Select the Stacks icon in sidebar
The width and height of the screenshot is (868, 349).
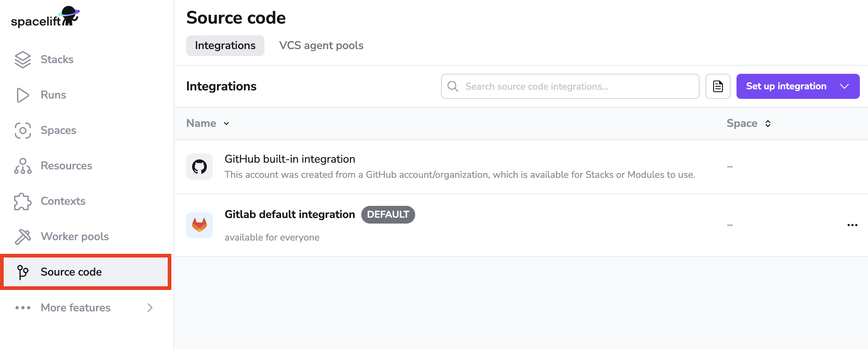(23, 59)
